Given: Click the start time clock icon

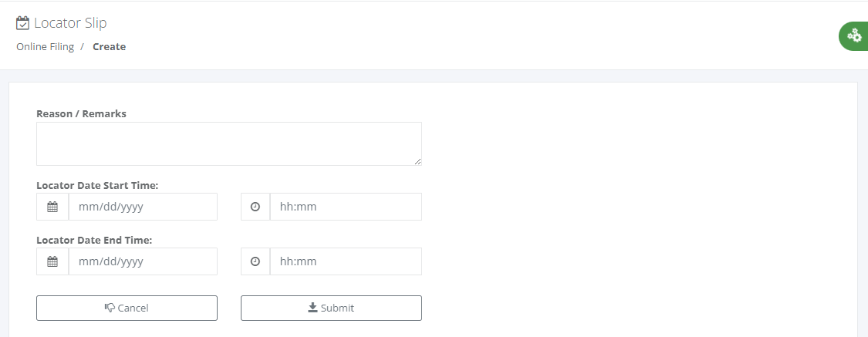Looking at the screenshot, I should [255, 207].
